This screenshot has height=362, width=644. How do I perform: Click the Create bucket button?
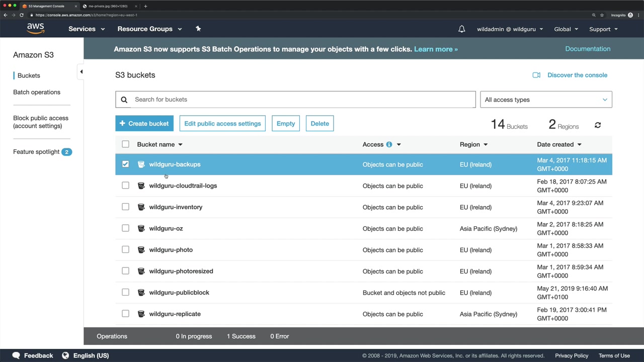click(144, 123)
